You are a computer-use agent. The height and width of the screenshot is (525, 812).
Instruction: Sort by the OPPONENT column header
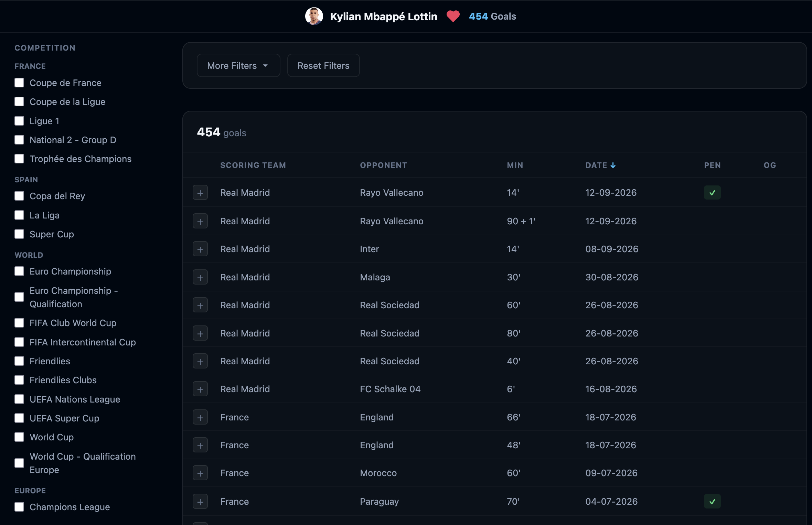pos(383,165)
